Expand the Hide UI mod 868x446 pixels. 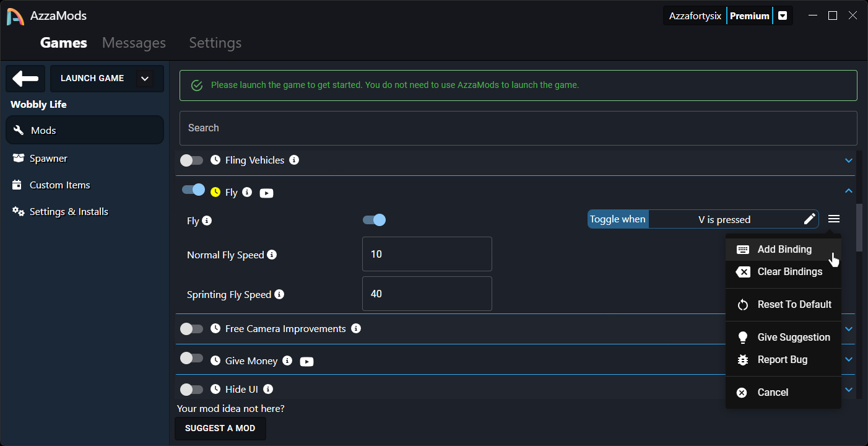tap(848, 389)
